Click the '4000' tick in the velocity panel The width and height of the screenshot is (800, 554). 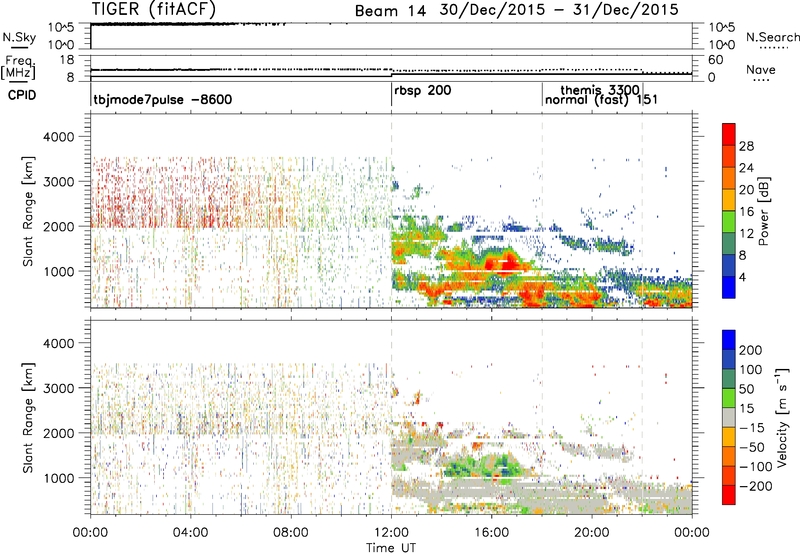pyautogui.click(x=58, y=343)
